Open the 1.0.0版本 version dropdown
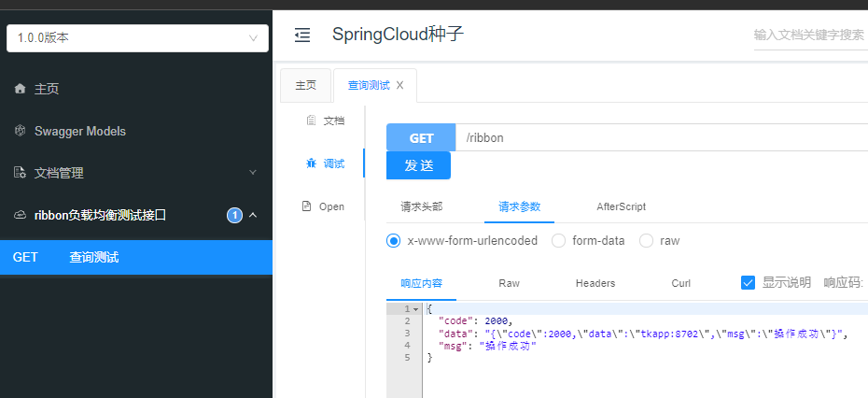Image resolution: width=868 pixels, height=398 pixels. click(x=137, y=38)
